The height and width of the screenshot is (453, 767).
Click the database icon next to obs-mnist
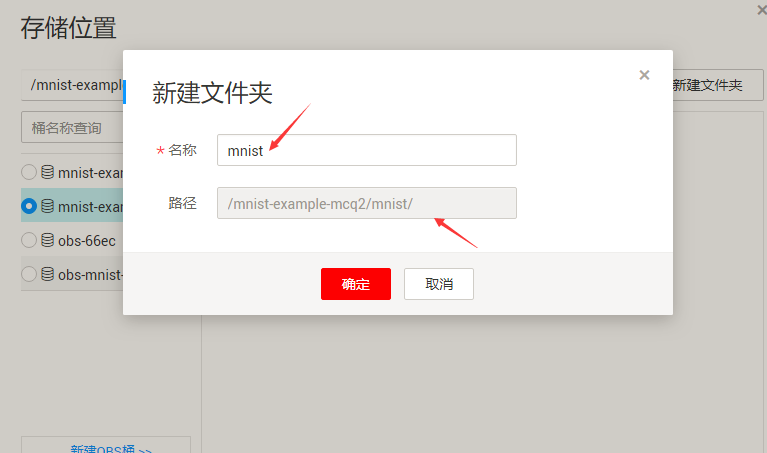(x=47, y=274)
